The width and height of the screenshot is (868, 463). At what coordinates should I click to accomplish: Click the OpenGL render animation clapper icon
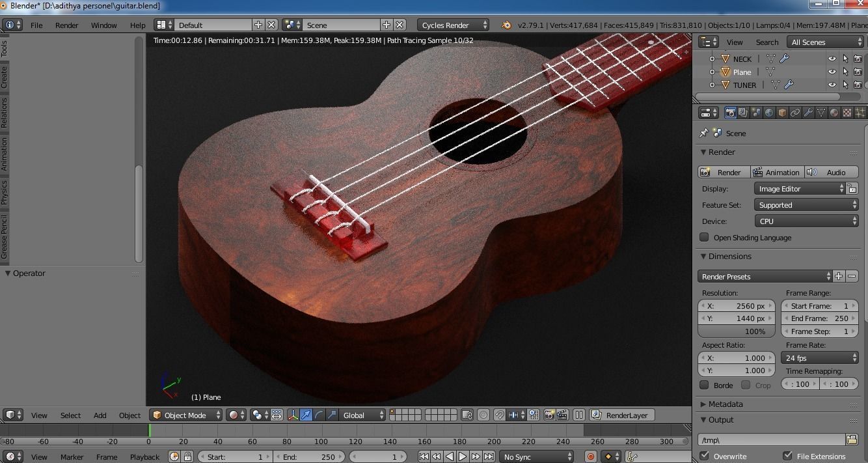pos(562,415)
